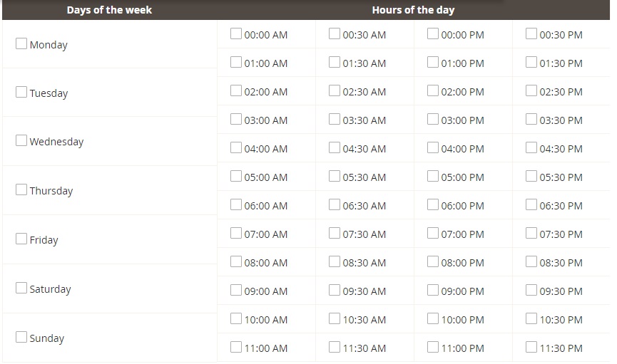Enable the 04:00 AM hour
Image resolution: width=617 pixels, height=364 pixels.
point(236,147)
